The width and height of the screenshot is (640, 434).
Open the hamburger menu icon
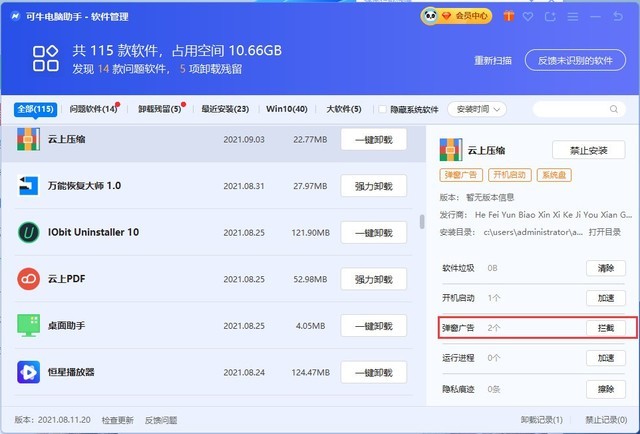(x=573, y=17)
